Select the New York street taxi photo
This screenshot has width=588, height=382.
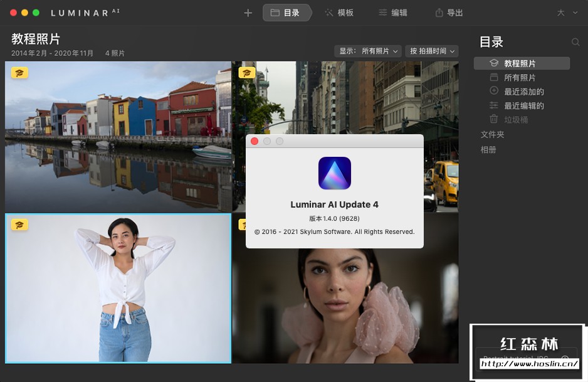(x=345, y=98)
